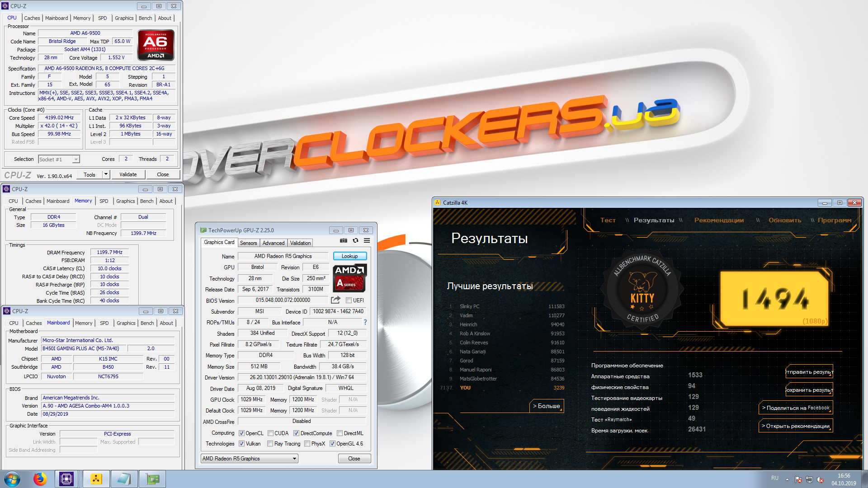Click Validate button in CPU-Z
The image size is (868, 488).
click(x=128, y=174)
